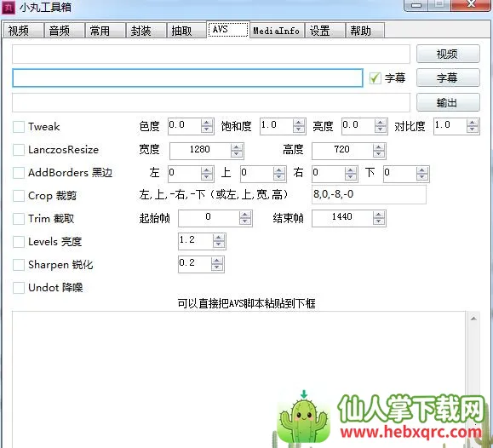493x448 pixels.
Task: Click the 字幕 browse button
Action: [448, 78]
